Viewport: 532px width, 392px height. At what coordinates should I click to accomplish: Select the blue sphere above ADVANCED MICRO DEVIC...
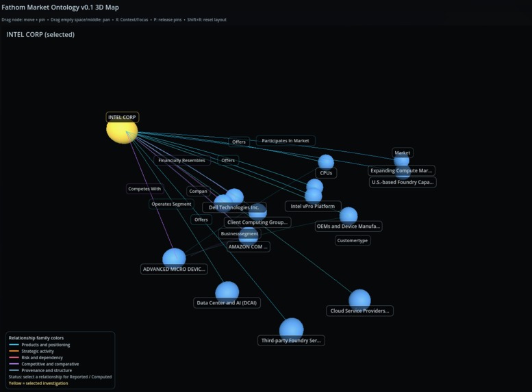pos(174,259)
